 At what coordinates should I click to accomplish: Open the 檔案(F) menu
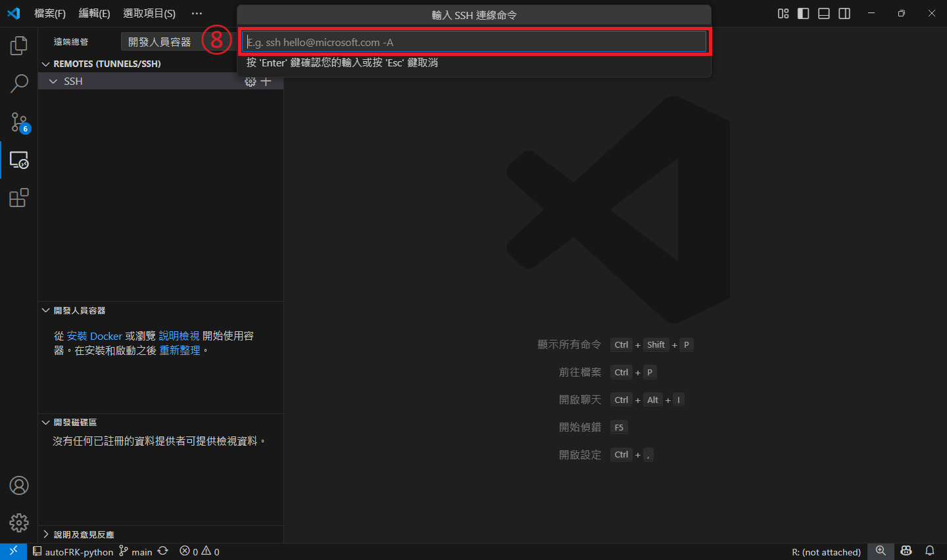[50, 13]
